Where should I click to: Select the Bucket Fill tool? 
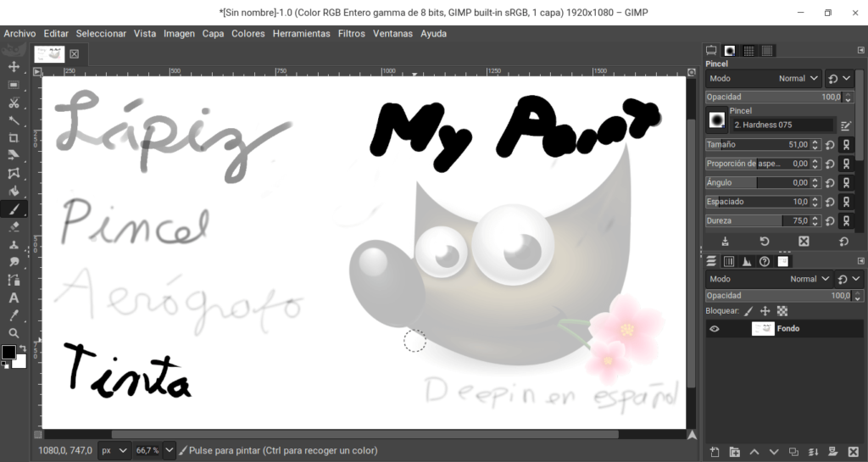[14, 192]
